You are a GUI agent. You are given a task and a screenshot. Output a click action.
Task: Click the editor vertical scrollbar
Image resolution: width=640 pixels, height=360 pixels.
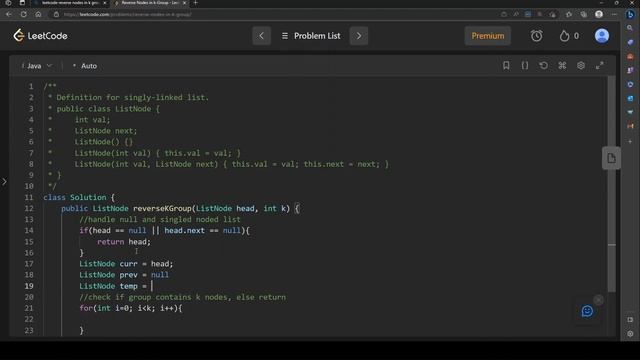611,184
